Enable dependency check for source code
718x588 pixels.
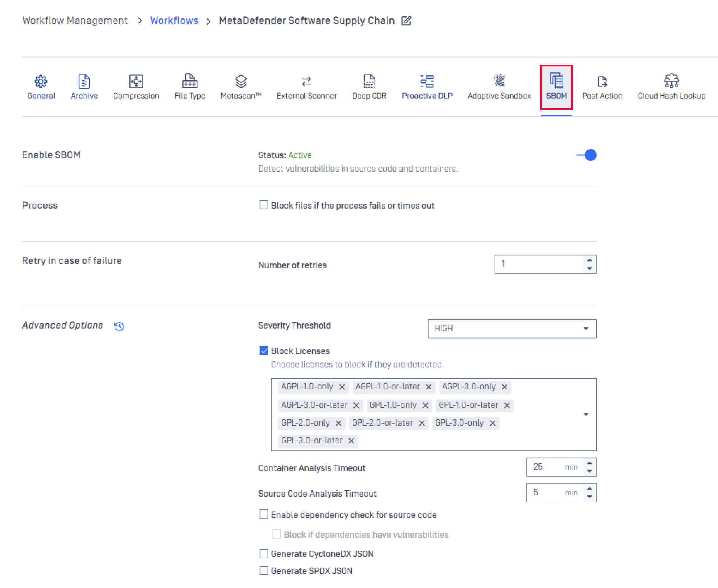pos(264,514)
